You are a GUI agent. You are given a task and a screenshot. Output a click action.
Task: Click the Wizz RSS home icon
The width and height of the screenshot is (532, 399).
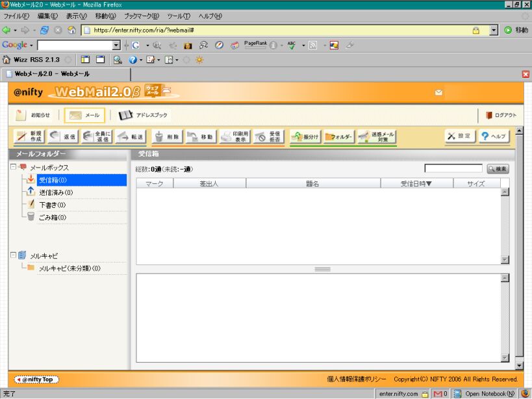click(x=6, y=60)
